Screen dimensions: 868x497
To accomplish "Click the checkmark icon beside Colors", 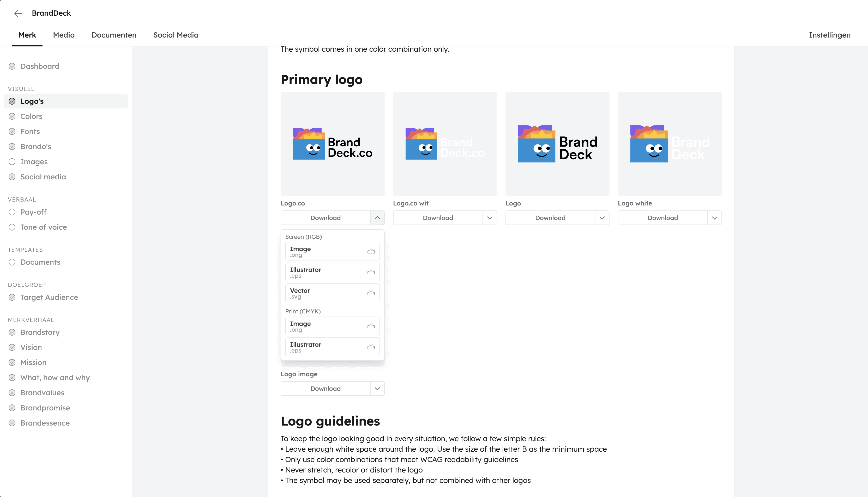I will click(x=12, y=116).
